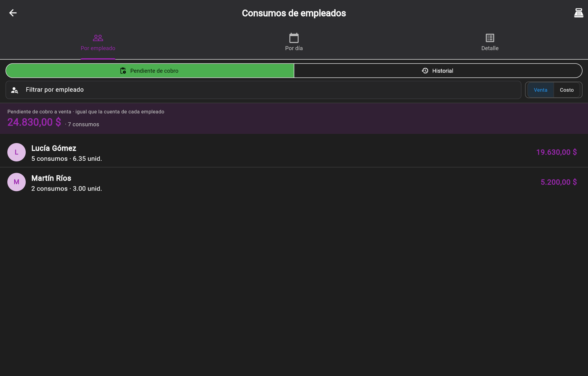Toggle amounts to Costo
The width and height of the screenshot is (588, 376).
click(567, 90)
